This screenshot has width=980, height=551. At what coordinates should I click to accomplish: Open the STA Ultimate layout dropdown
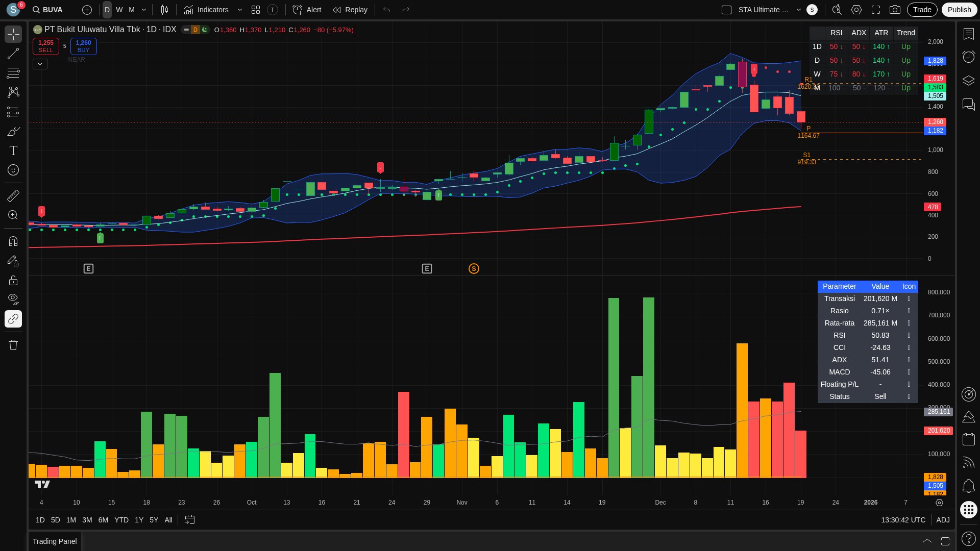[x=799, y=10]
